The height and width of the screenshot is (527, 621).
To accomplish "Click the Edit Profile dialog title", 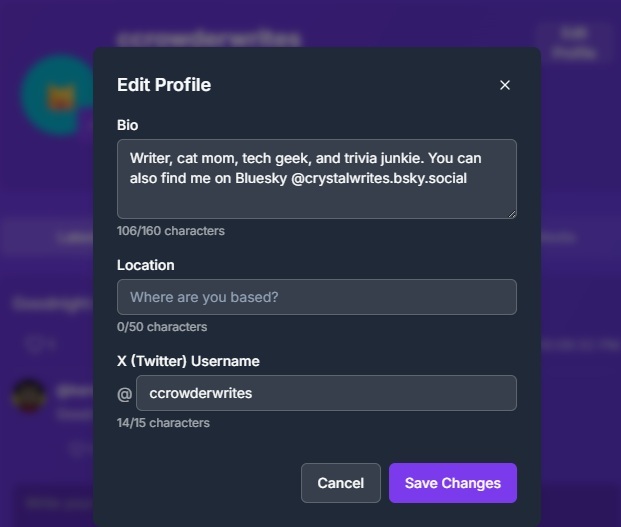I will [164, 85].
